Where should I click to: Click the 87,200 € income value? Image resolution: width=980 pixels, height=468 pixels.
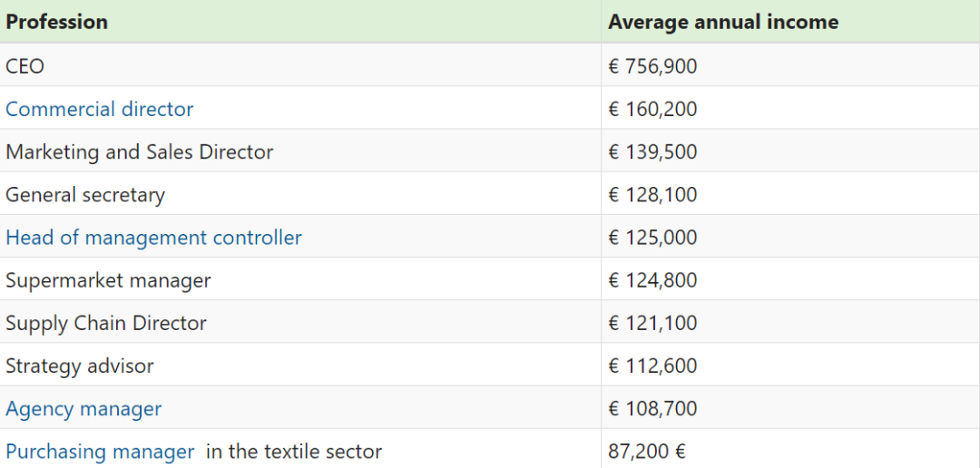click(647, 452)
